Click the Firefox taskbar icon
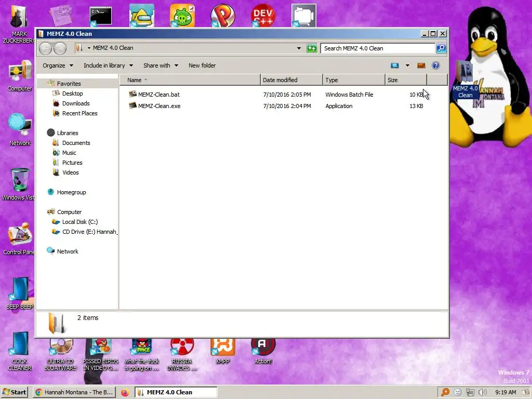Viewport: 532px width, 399px height. coord(125,392)
